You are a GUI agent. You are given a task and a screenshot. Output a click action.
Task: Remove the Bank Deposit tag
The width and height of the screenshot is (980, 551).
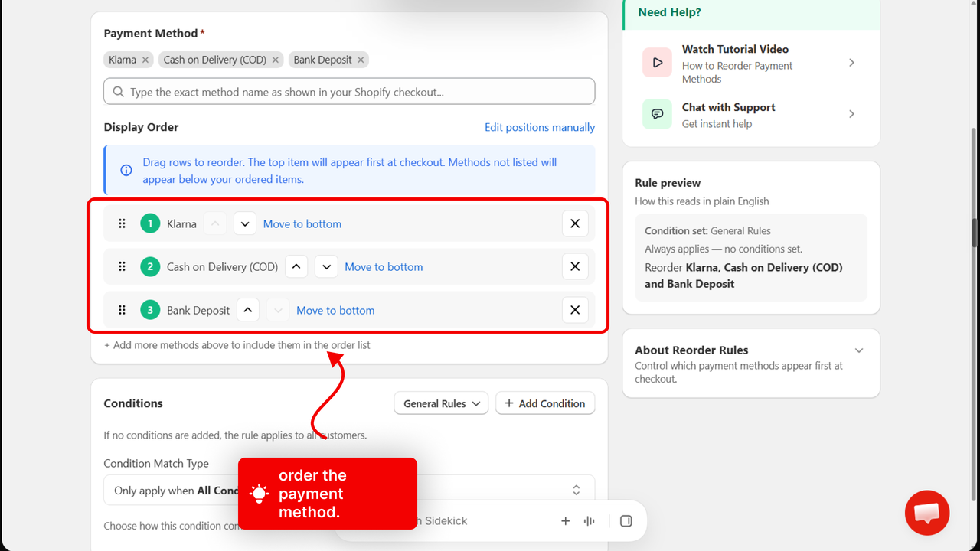point(361,60)
